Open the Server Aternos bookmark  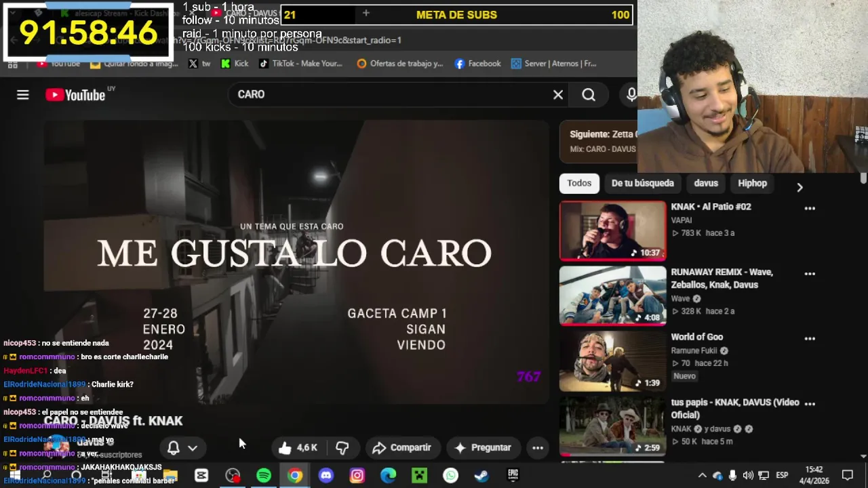click(553, 64)
